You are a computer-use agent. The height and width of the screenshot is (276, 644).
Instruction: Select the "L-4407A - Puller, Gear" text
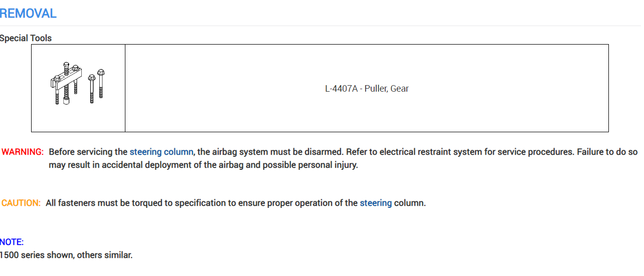click(x=367, y=89)
